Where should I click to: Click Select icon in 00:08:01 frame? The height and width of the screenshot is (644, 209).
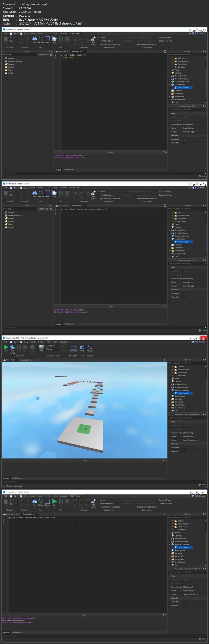point(47,501)
